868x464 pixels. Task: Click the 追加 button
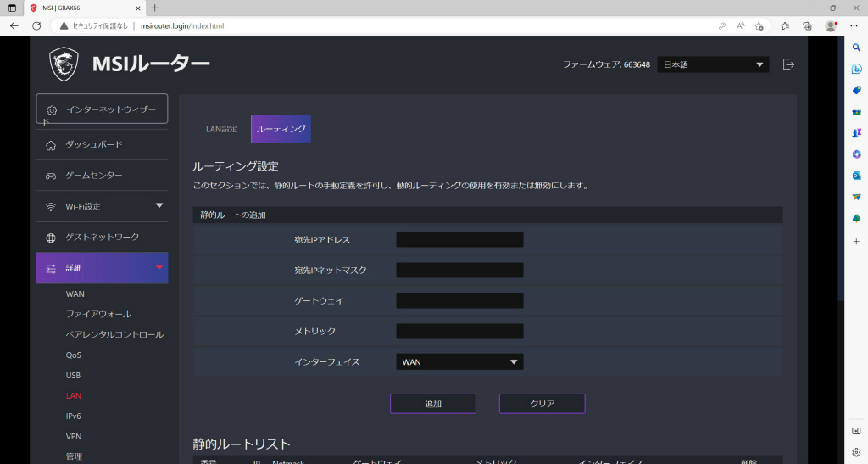(x=433, y=404)
